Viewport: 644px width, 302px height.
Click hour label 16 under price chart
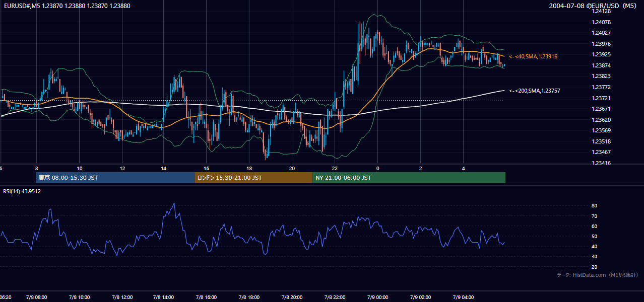[207, 168]
